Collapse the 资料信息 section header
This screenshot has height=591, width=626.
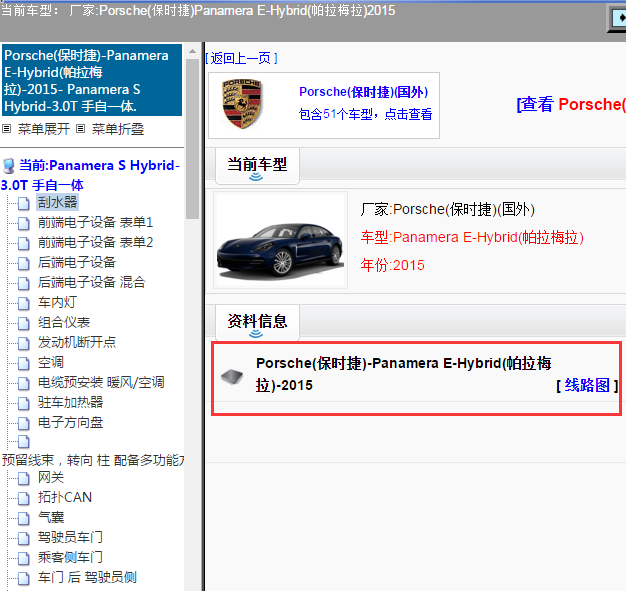257,323
